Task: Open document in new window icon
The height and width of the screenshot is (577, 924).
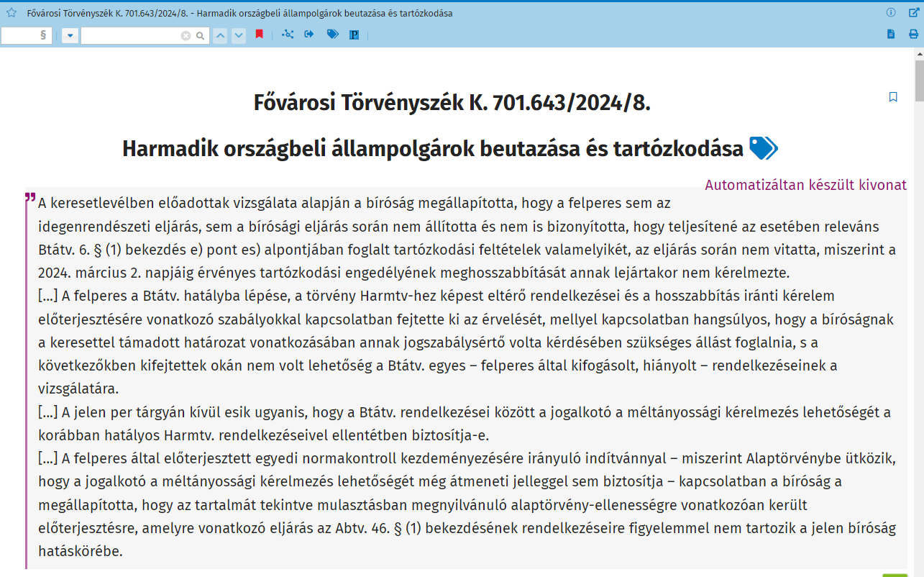Action: pos(913,13)
